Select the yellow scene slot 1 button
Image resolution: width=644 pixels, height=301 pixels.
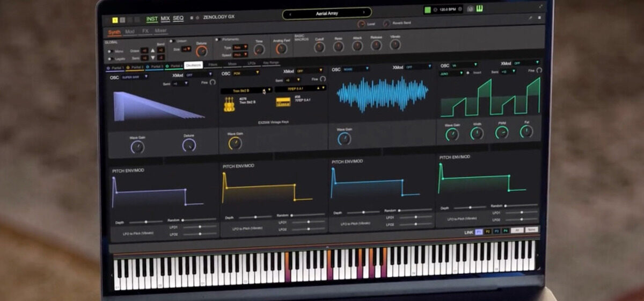[x=115, y=20]
